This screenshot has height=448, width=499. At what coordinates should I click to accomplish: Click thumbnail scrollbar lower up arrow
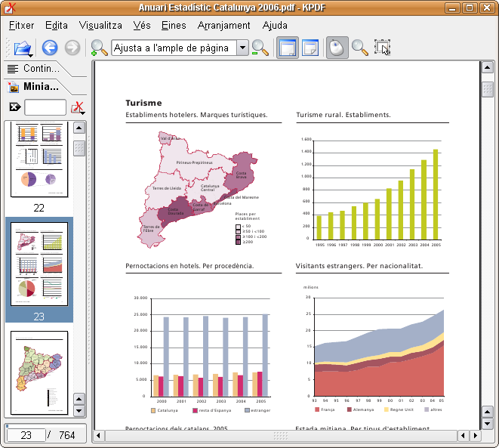[79, 399]
